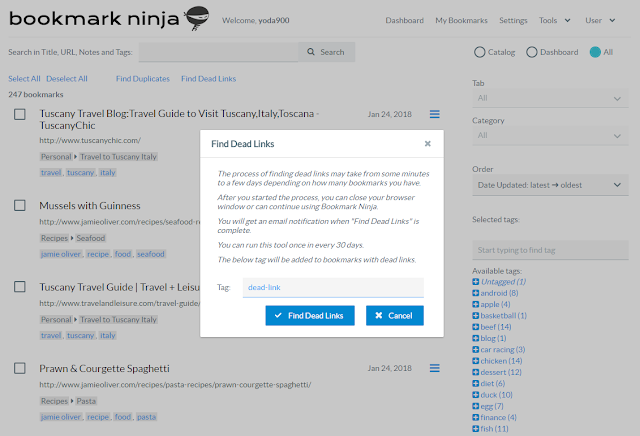640x436 pixels.
Task: Add fish tag via plus icon
Action: [x=476, y=429]
